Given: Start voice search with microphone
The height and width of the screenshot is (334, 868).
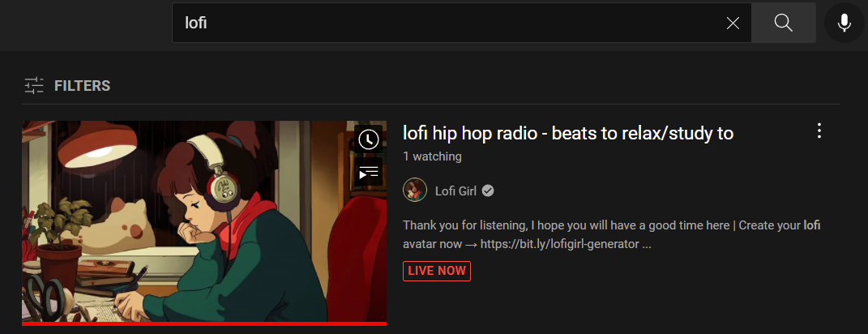Looking at the screenshot, I should click(844, 23).
